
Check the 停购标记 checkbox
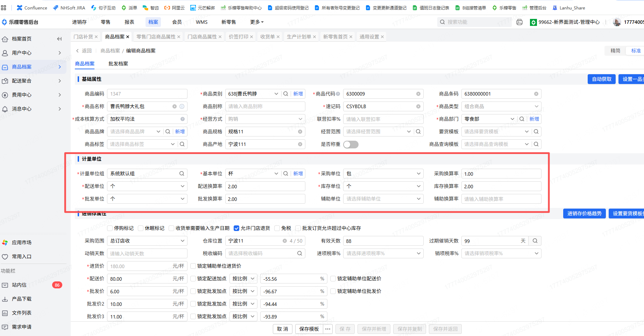click(110, 228)
